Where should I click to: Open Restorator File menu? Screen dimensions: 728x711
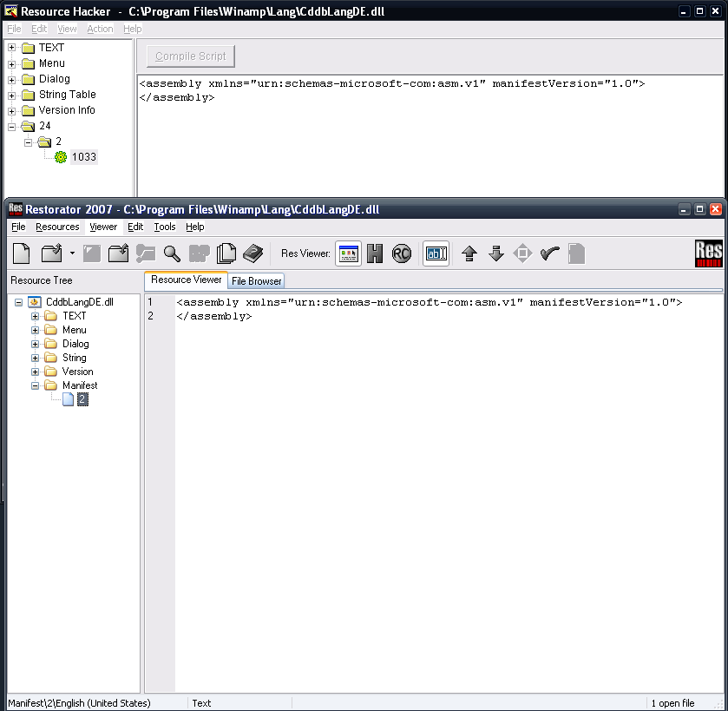click(18, 227)
